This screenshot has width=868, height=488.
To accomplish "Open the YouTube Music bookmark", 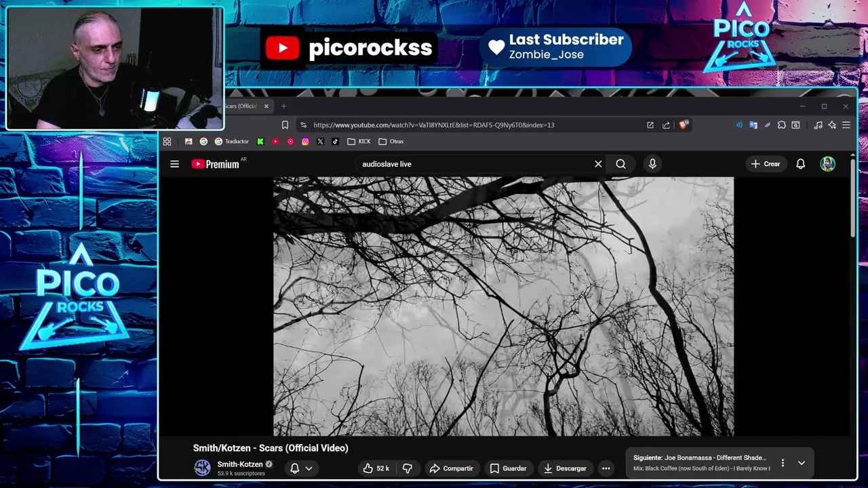I will (x=290, y=142).
